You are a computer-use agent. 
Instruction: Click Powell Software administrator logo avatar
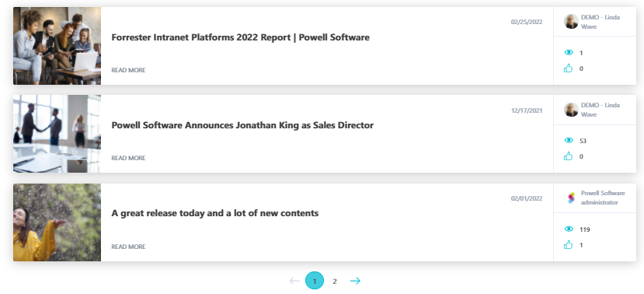pos(571,198)
